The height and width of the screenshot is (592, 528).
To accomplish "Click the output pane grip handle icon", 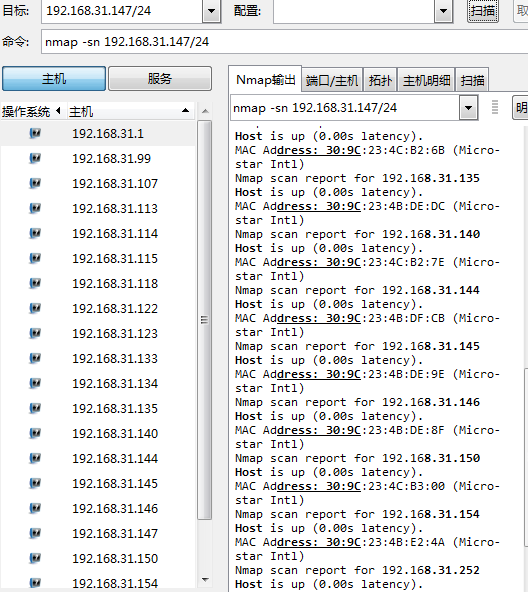I will point(495,107).
